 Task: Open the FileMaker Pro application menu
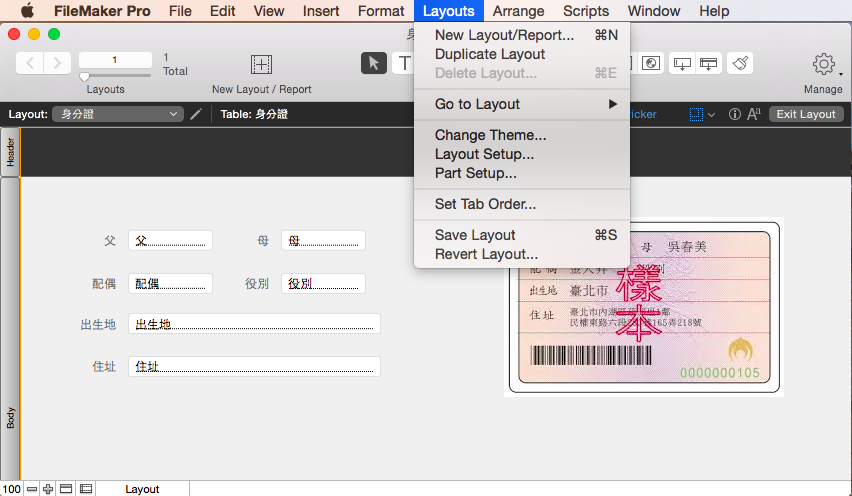point(102,11)
